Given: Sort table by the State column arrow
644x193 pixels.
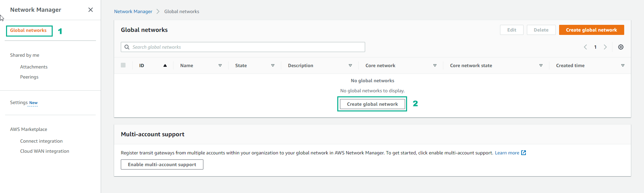Looking at the screenshot, I should click(x=273, y=65).
